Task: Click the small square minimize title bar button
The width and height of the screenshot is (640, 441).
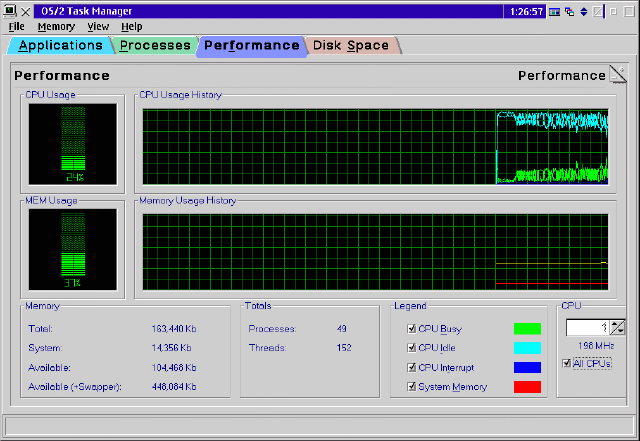Action: pos(613,11)
